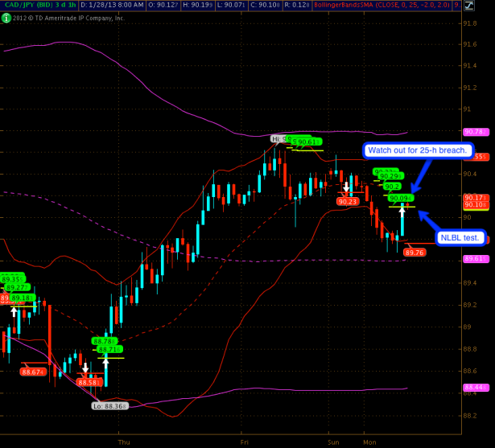Click the 'Hi:' high price bubble
This screenshot has height=448, width=495.
[278, 138]
